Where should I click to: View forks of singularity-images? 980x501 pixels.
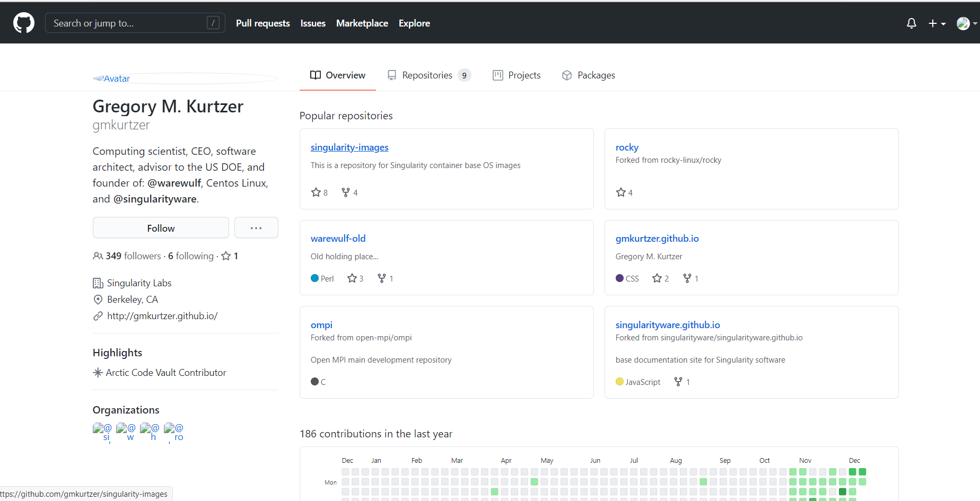[349, 192]
